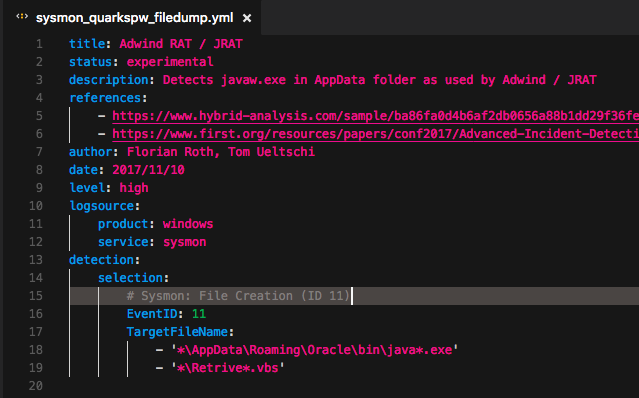Open the hybrid-analysis.com reference link
The image size is (639, 398).
(375, 116)
